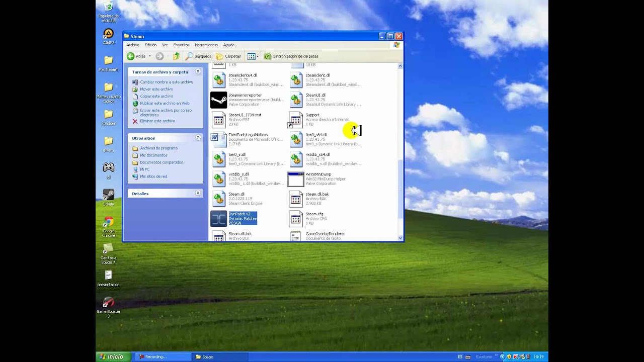The image size is (644, 362).
Task: Open Documentos compartidos link
Action: (x=162, y=162)
